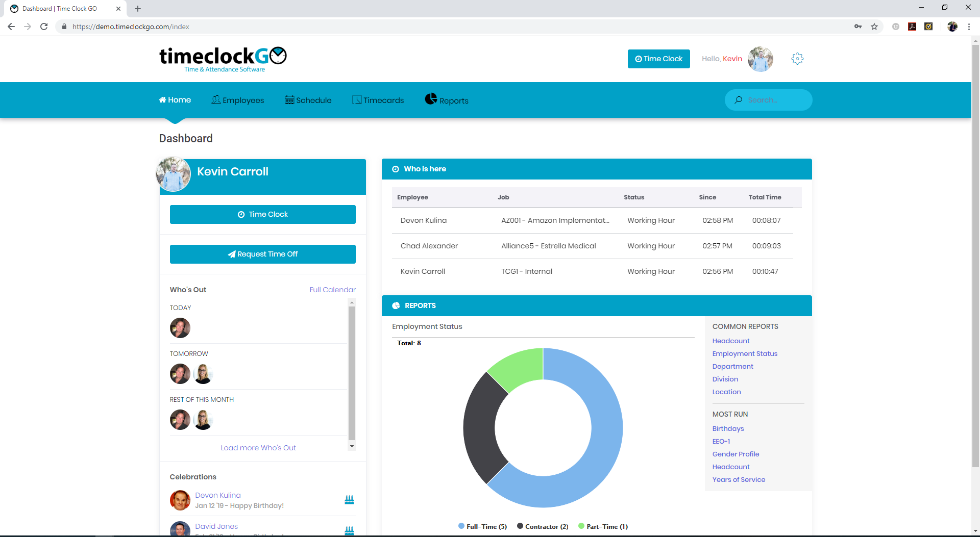
Task: Open the Chrome three-dot menu
Action: coord(969,27)
